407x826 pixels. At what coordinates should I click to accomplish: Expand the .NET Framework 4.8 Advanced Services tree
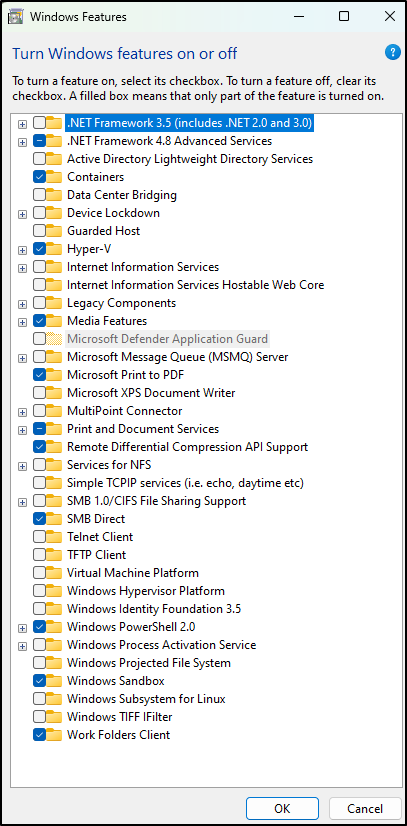click(22, 142)
